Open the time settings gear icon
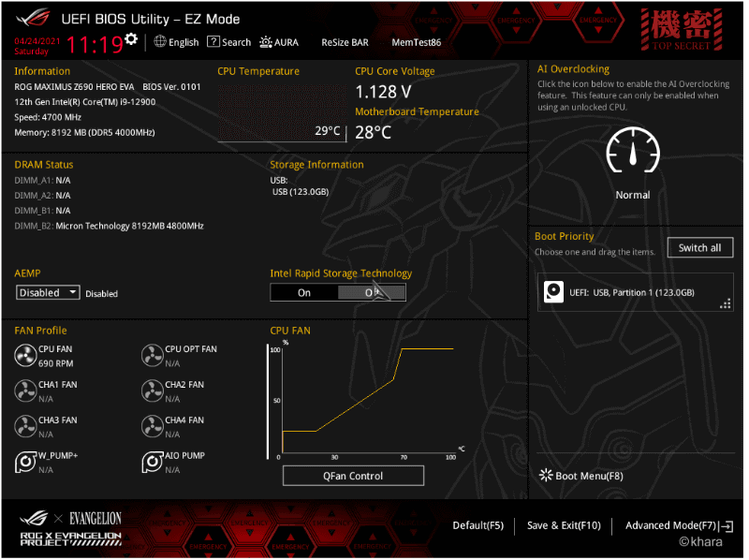This screenshot has height=560, width=749. pyautogui.click(x=131, y=38)
